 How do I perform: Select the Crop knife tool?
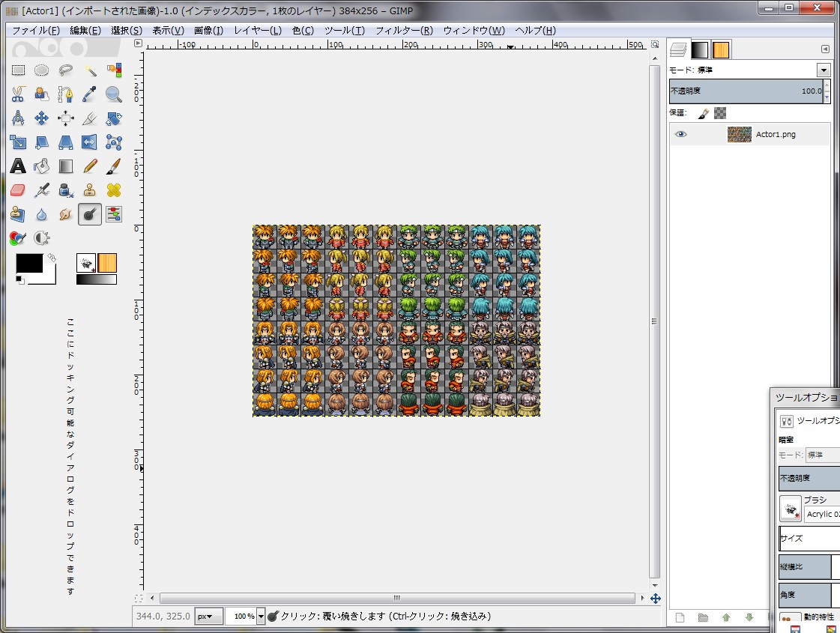pos(89,118)
